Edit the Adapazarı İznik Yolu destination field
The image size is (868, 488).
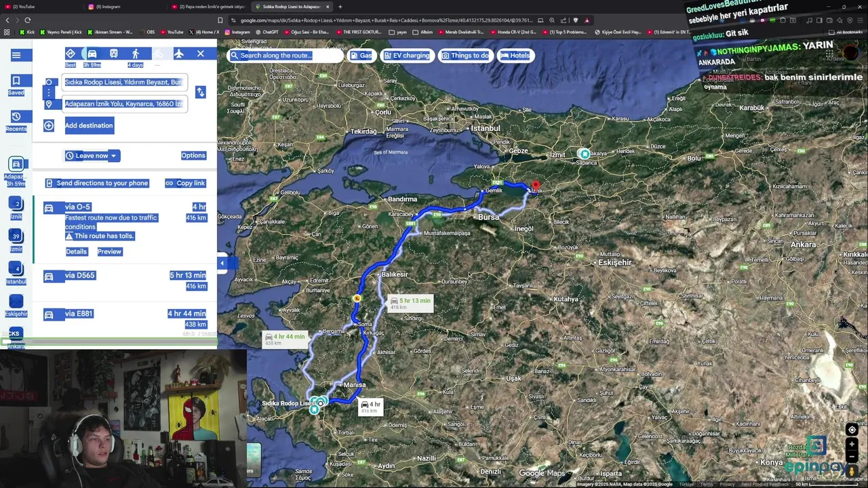(x=123, y=104)
